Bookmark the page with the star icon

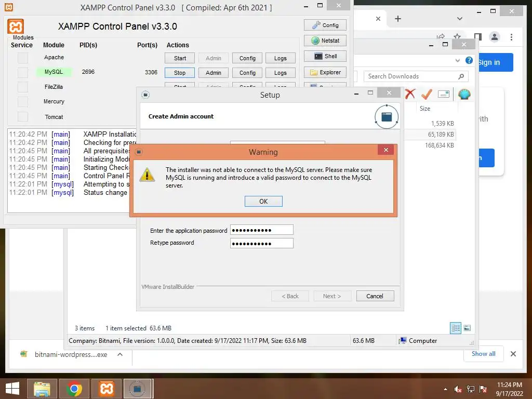[457, 37]
